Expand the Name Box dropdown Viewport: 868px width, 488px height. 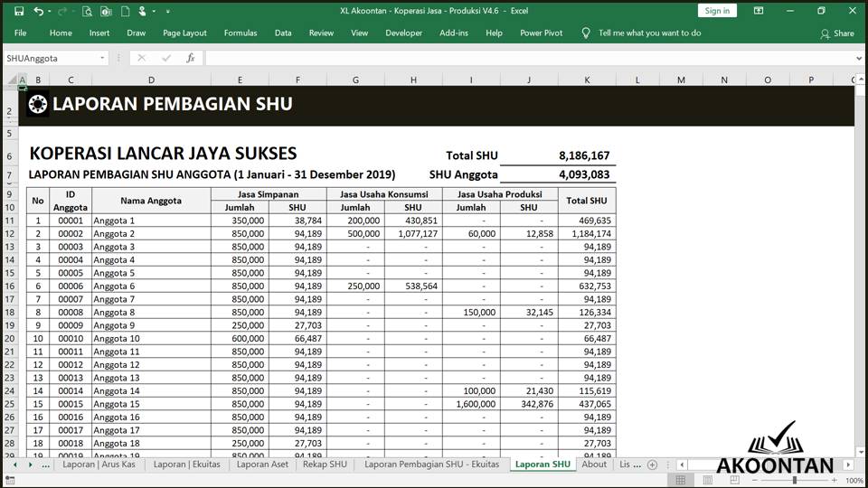(102, 58)
